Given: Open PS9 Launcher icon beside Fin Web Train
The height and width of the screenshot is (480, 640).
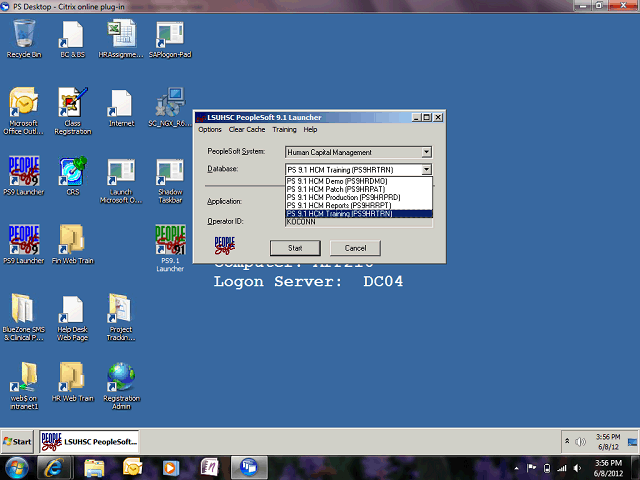Looking at the screenshot, I should [24, 244].
